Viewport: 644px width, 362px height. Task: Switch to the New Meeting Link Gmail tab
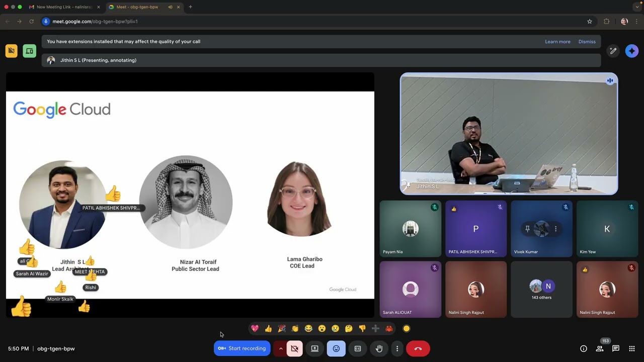(x=64, y=7)
